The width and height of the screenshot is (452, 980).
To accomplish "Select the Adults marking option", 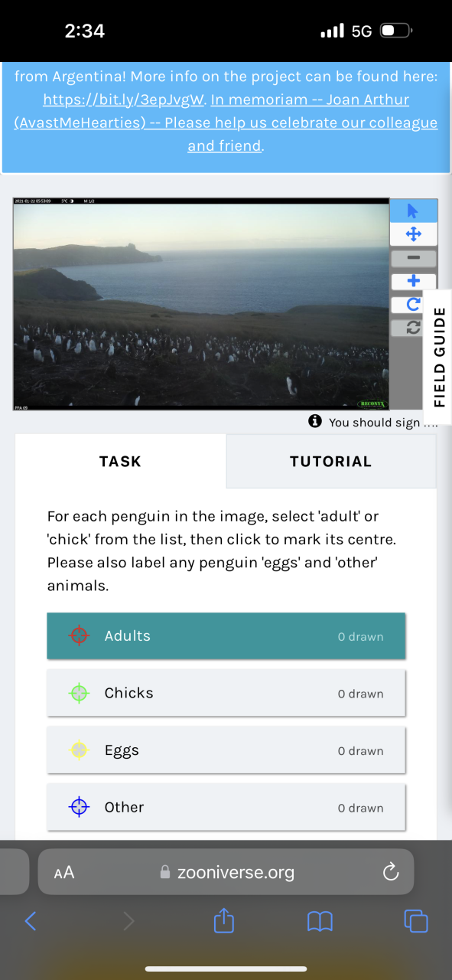I will click(x=226, y=636).
